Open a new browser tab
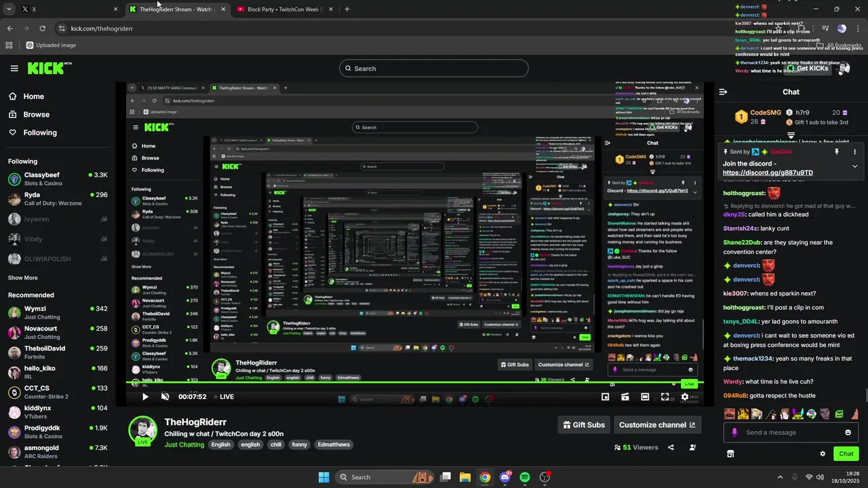This screenshot has width=868, height=488. [347, 9]
